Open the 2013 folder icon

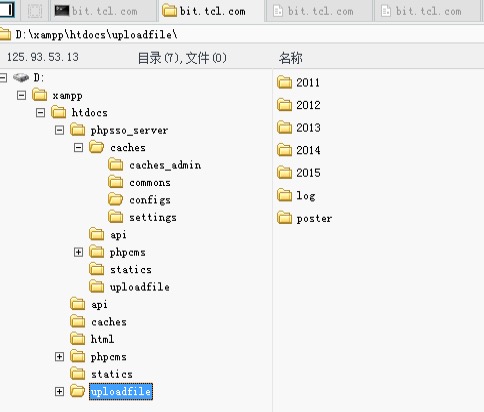[284, 127]
